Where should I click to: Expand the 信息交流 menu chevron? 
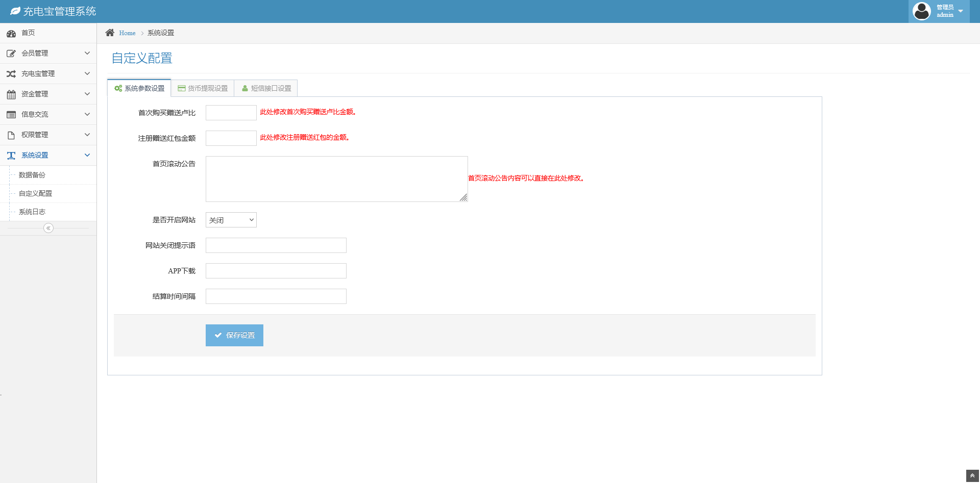click(87, 114)
